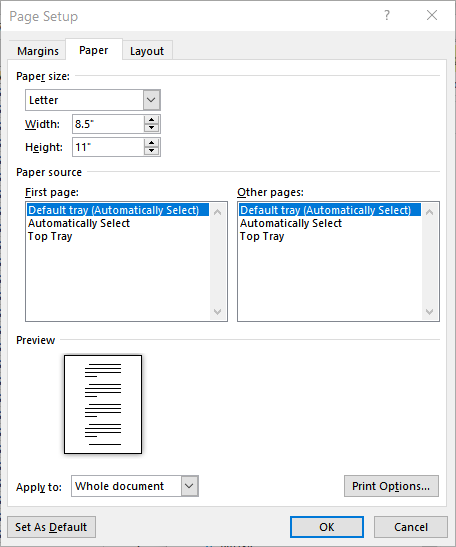Click the Help question mark icon

pyautogui.click(x=387, y=15)
